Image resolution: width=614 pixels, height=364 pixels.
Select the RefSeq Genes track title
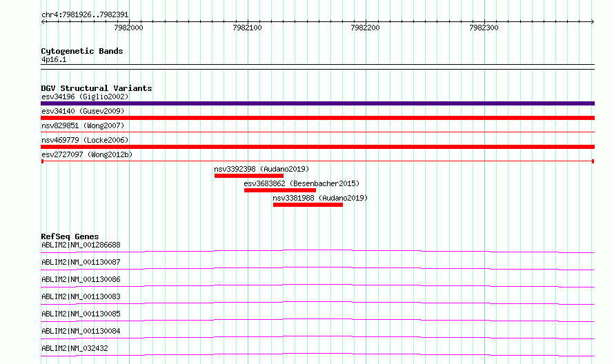pyautogui.click(x=70, y=236)
